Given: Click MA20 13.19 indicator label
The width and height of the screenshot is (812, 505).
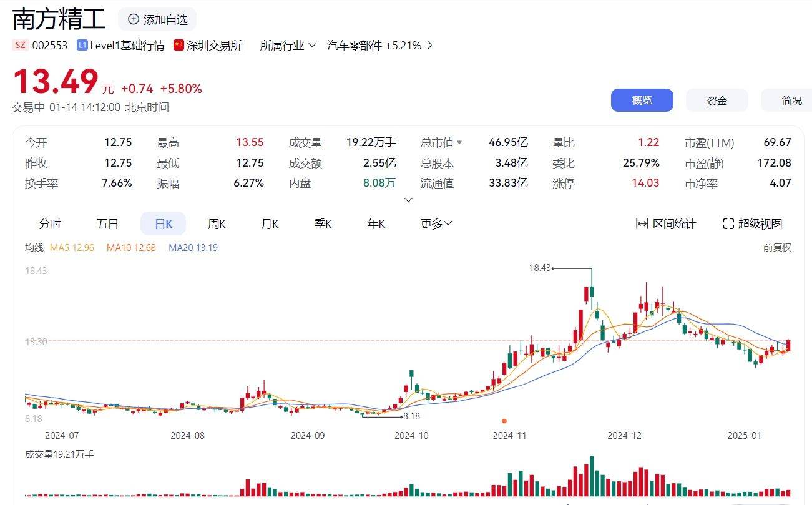Looking at the screenshot, I should click(x=193, y=248).
